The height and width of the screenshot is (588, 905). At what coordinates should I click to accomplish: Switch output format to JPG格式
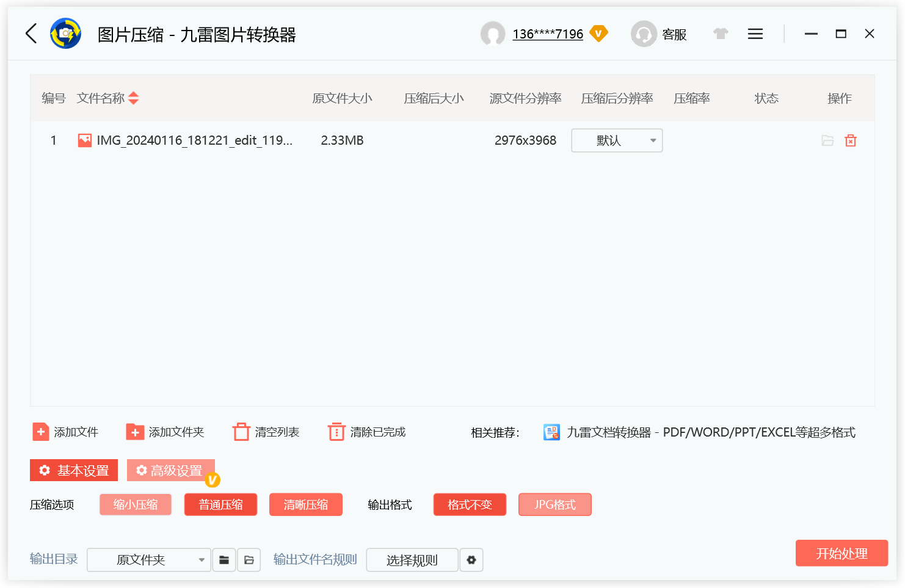click(x=554, y=504)
